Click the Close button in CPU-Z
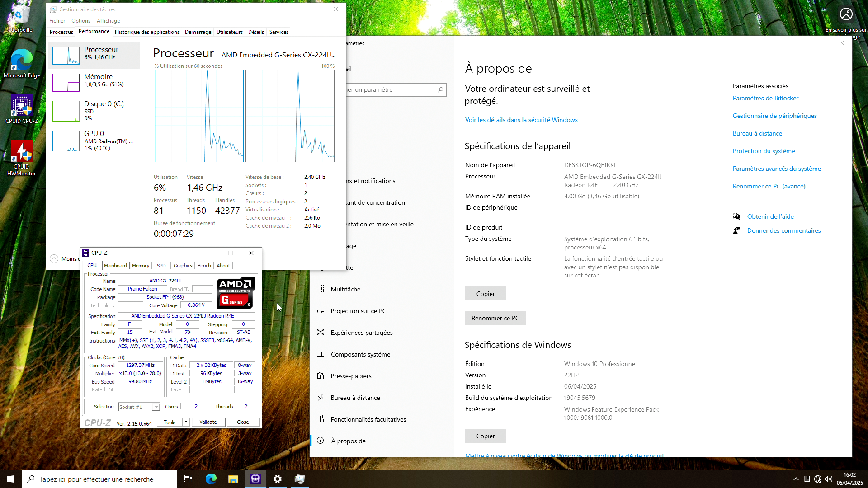The width and height of the screenshot is (868, 488). (243, 422)
